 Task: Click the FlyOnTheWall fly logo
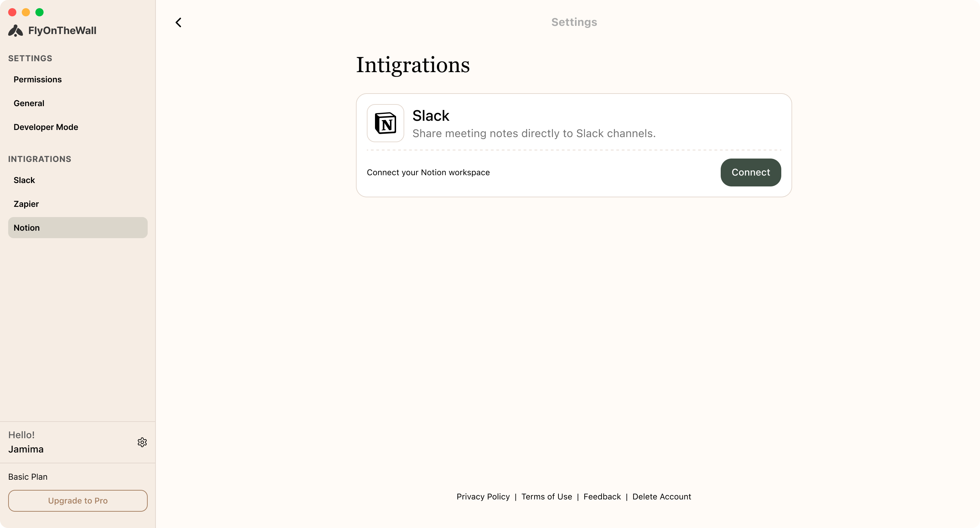[16, 30]
